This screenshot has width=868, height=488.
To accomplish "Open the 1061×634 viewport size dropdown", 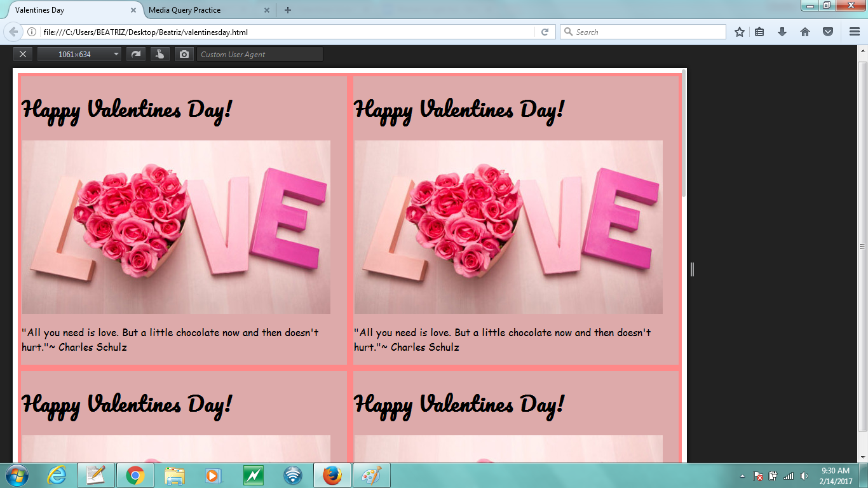I will (x=79, y=55).
